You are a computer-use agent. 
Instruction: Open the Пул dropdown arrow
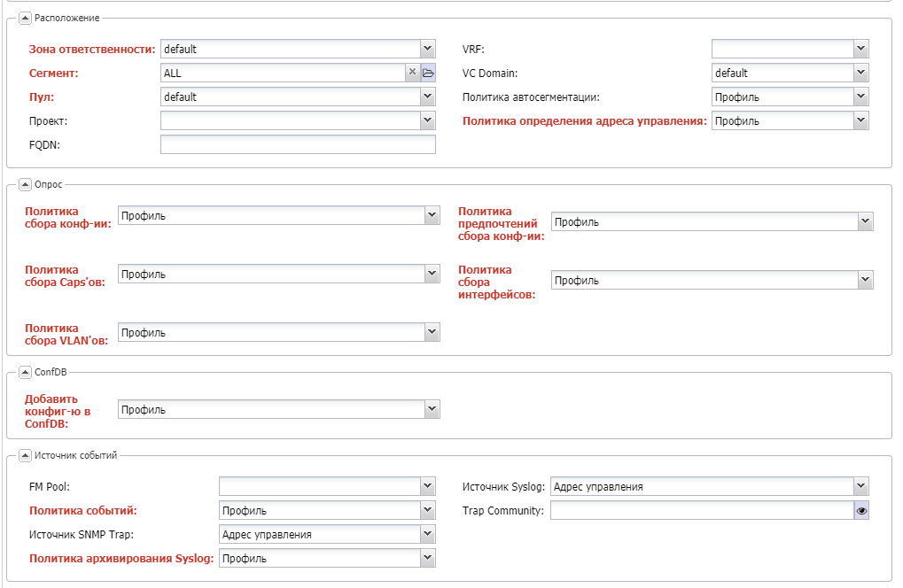point(428,97)
